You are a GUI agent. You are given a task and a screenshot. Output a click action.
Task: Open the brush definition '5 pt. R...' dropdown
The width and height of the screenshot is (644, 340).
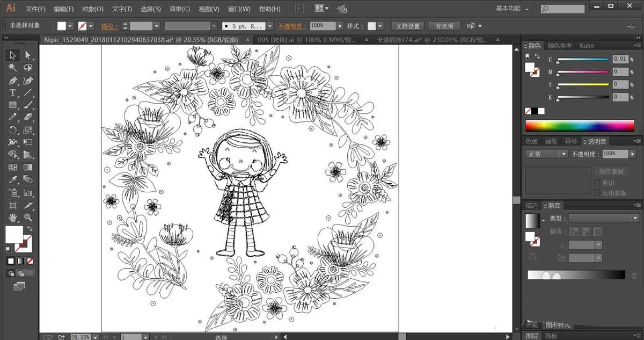(269, 26)
